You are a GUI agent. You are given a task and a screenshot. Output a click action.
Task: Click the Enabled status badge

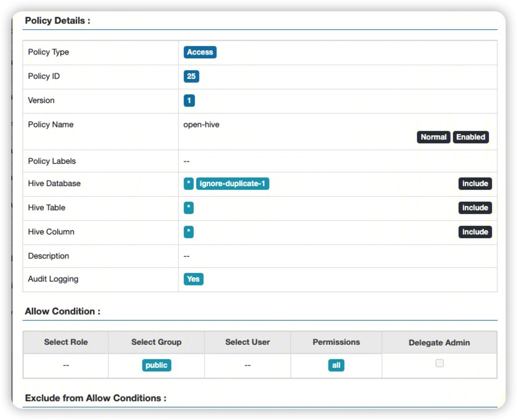(470, 137)
